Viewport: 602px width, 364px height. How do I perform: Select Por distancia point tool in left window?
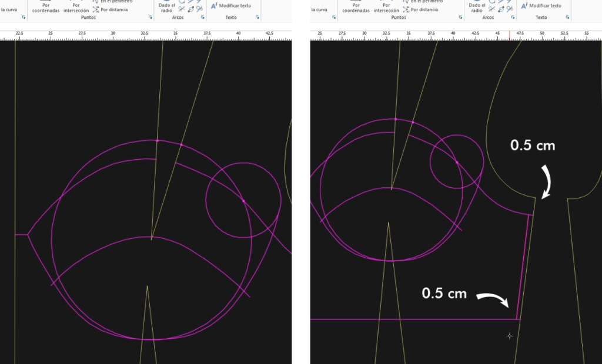(110, 9)
